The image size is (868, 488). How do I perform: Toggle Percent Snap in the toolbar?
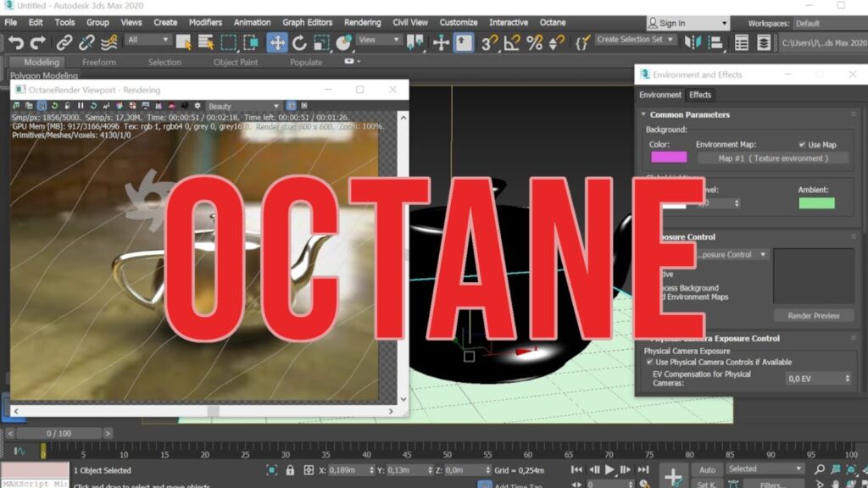[534, 42]
